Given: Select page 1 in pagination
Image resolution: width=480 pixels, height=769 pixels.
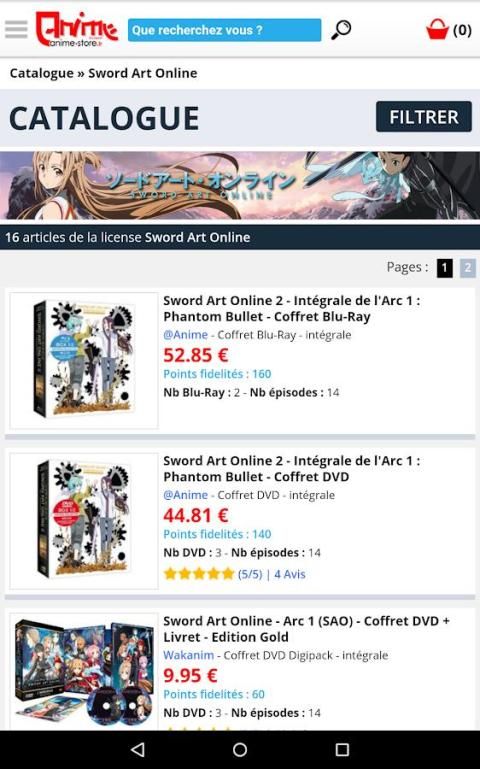Looking at the screenshot, I should [x=445, y=268].
